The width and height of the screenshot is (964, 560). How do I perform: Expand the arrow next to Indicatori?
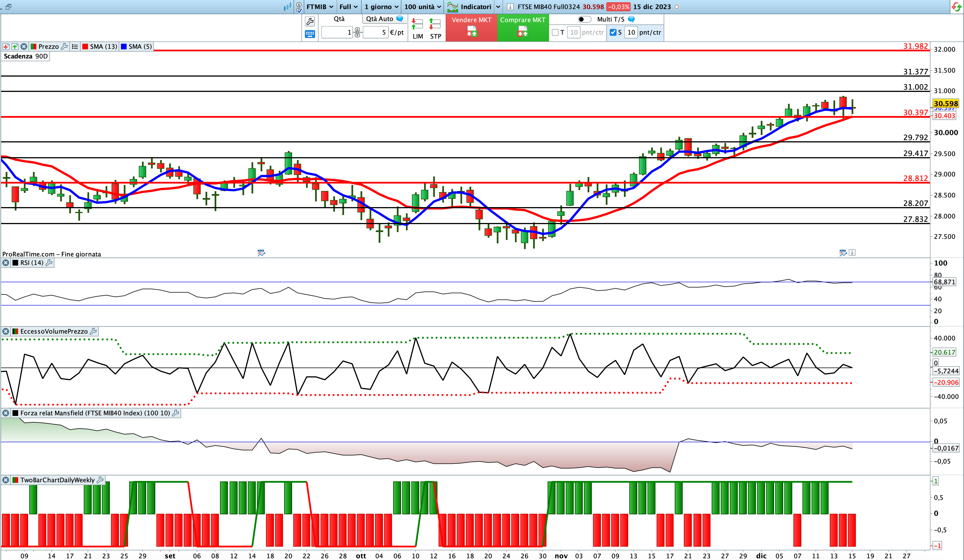[x=498, y=7]
